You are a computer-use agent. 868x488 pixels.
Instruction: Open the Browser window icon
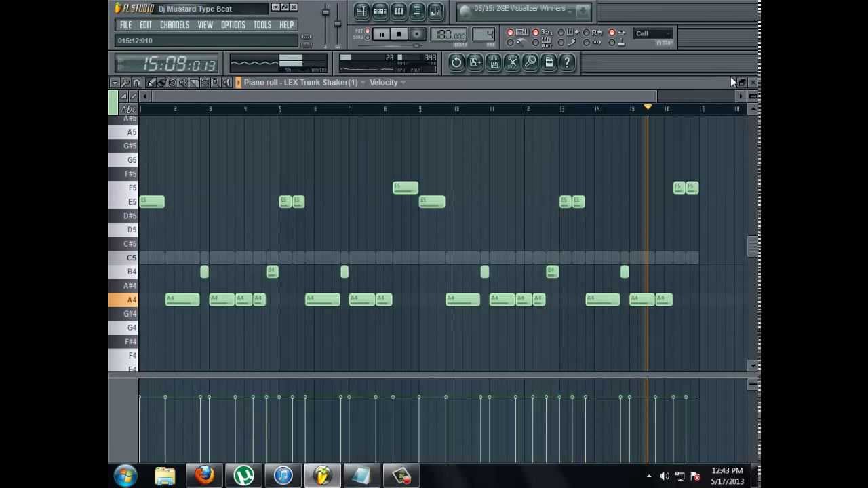coord(417,11)
